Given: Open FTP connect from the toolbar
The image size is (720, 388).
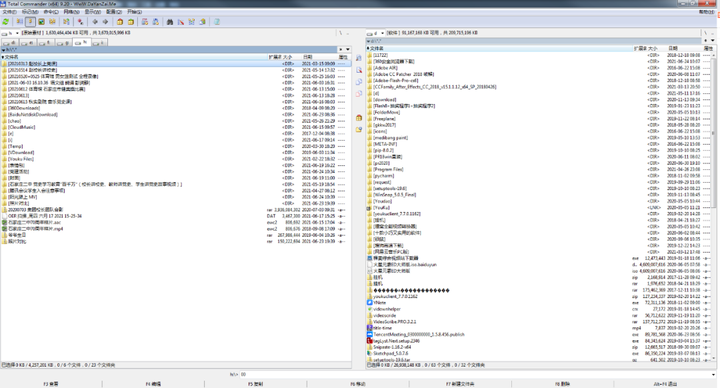Looking at the screenshot, I should coord(145,22).
